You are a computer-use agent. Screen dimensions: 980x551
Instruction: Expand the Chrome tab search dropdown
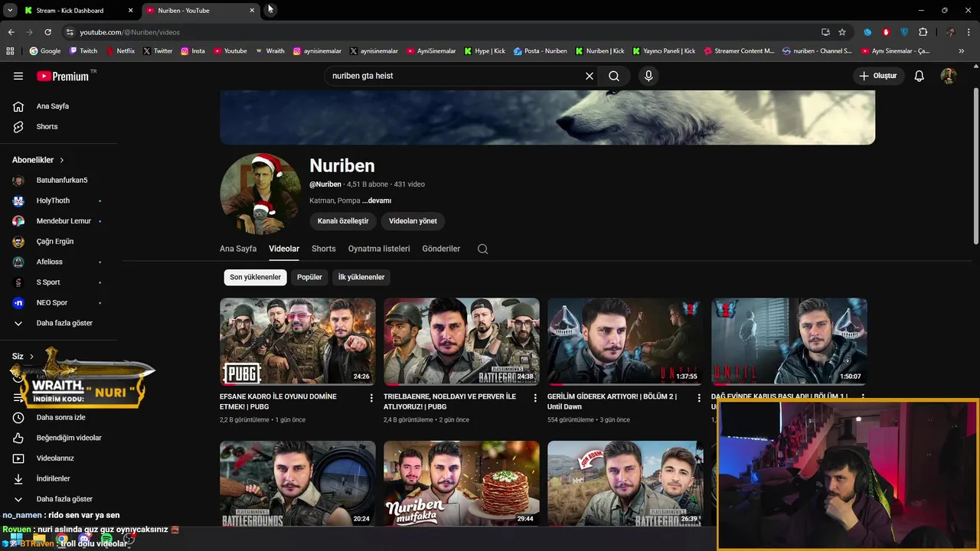[x=10, y=10]
